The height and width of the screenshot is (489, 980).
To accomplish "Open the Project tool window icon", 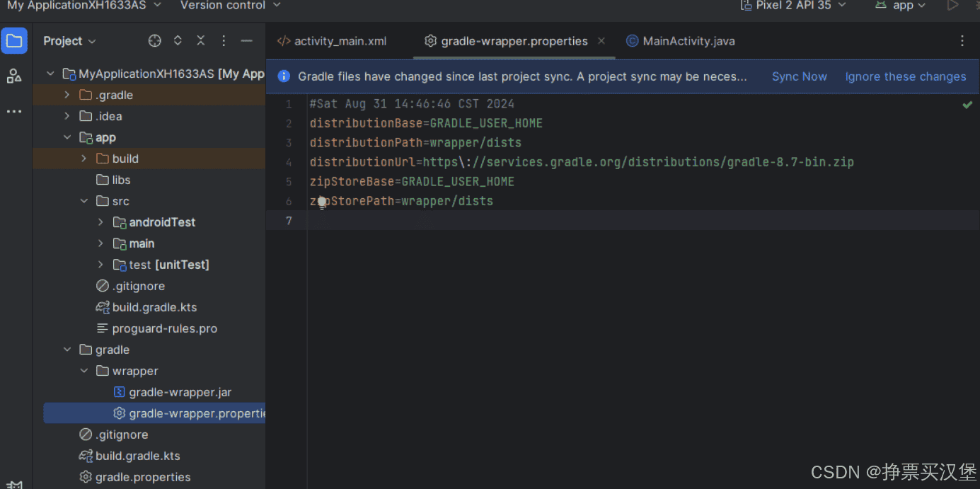I will tap(14, 40).
